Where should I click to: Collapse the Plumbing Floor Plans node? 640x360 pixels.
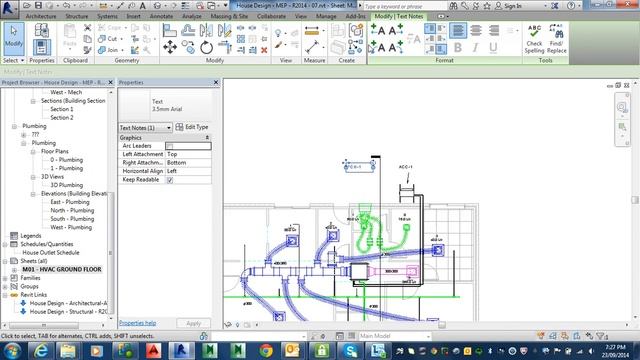point(33,151)
